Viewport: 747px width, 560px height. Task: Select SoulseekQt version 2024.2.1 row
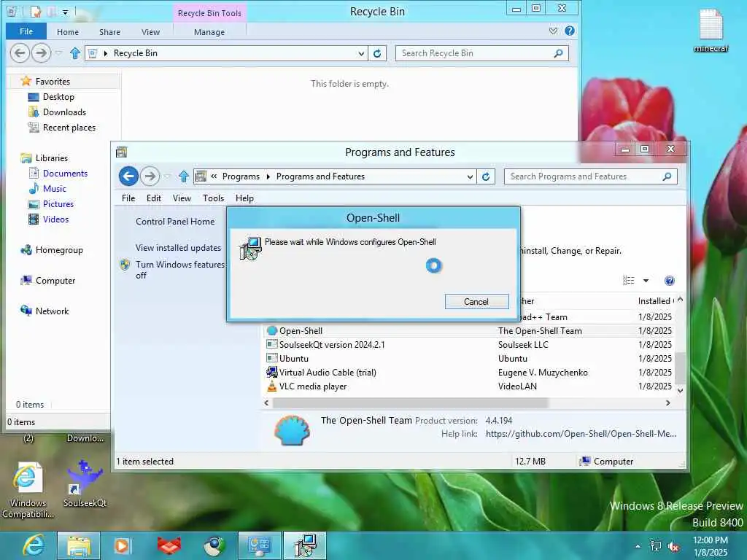(469, 344)
